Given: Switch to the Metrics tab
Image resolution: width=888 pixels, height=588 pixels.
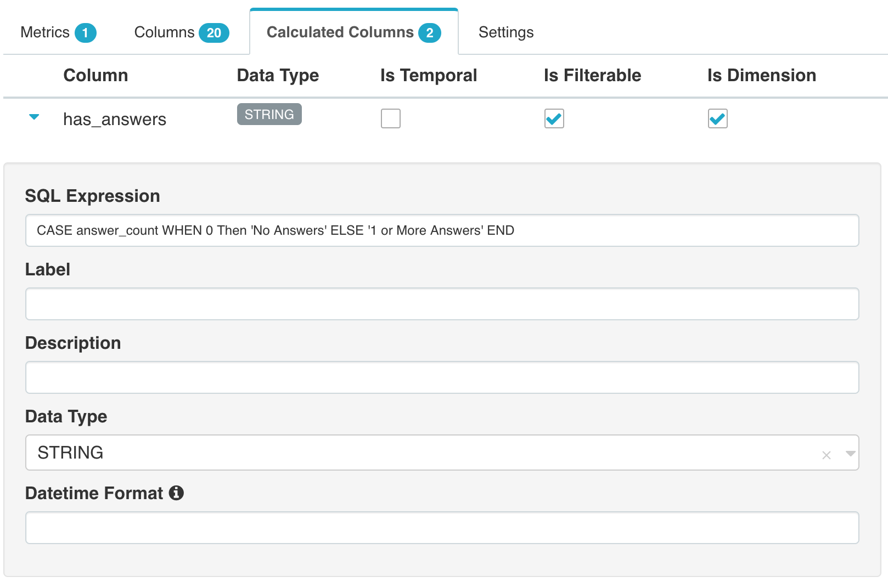Looking at the screenshot, I should tap(58, 32).
